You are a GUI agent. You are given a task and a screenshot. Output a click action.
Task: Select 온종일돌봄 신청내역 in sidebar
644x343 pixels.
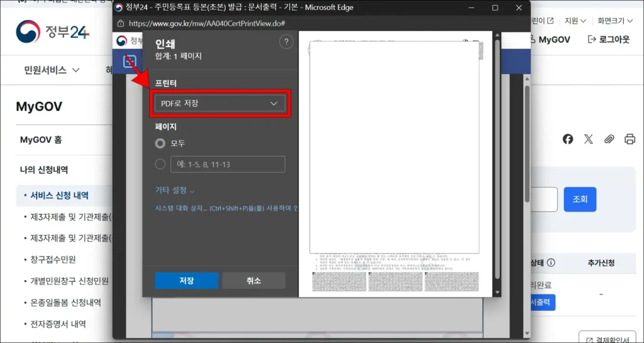pos(65,303)
